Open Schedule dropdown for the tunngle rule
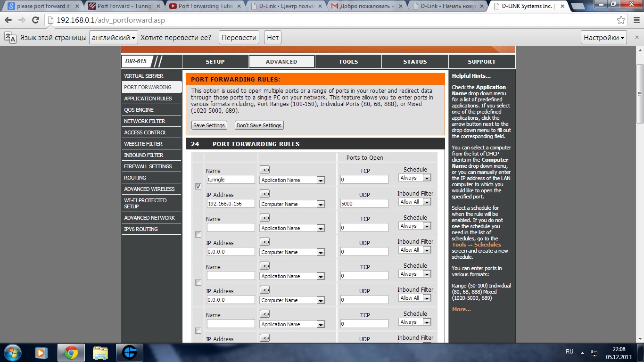Viewport: 644px width, 362px height. click(x=415, y=178)
